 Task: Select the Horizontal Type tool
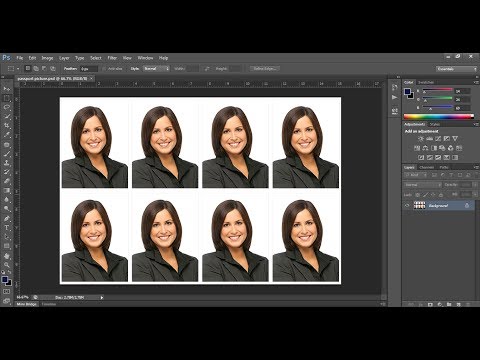pyautogui.click(x=7, y=228)
